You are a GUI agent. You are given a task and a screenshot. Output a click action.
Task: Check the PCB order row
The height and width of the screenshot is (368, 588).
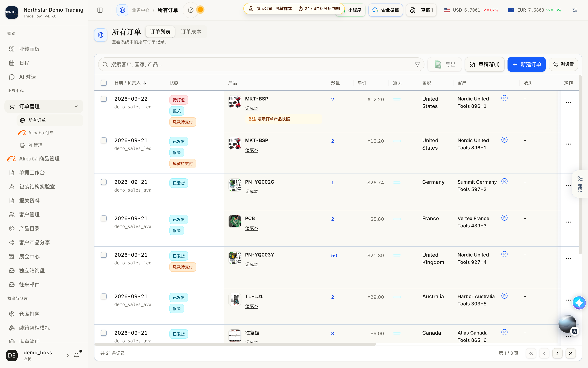tap(103, 219)
